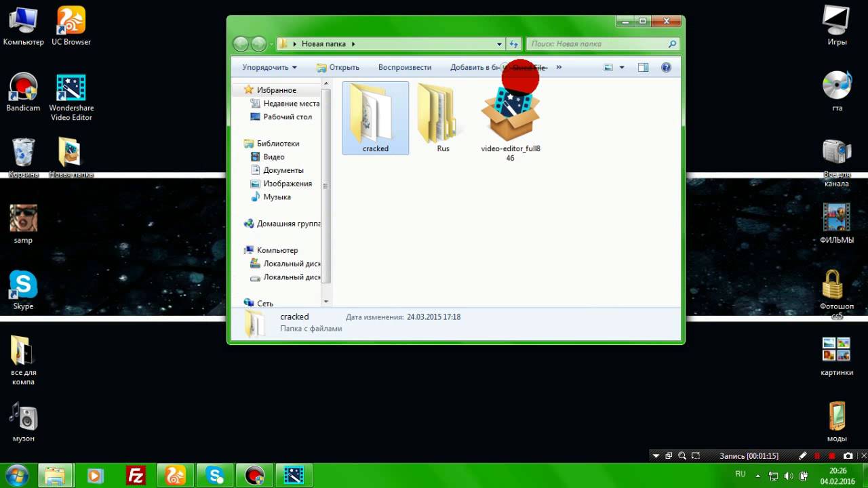The height and width of the screenshot is (488, 868).
Task: Open Windows Explorer from the taskbar
Action: (56, 476)
